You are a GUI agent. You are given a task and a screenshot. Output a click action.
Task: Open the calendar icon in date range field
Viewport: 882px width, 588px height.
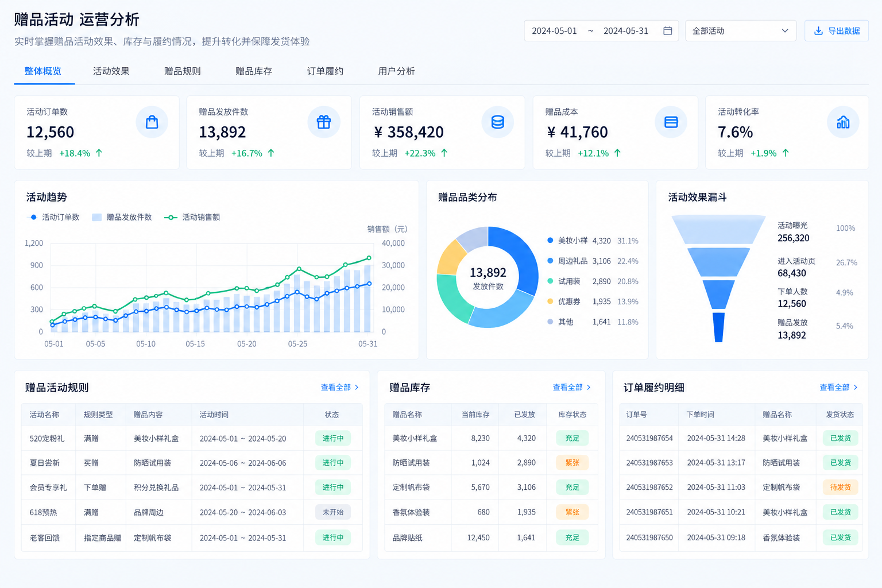pos(667,31)
